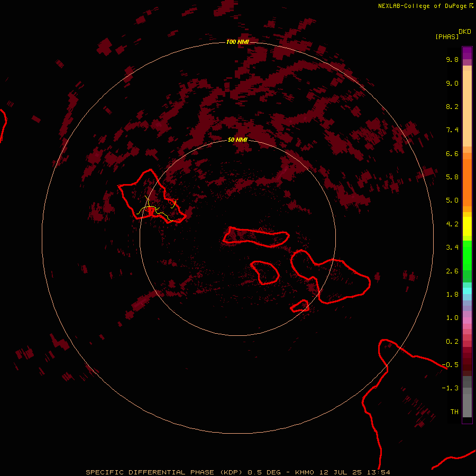Click the TH label on the color scale
Viewport: 476px width, 476px height.
(x=454, y=412)
